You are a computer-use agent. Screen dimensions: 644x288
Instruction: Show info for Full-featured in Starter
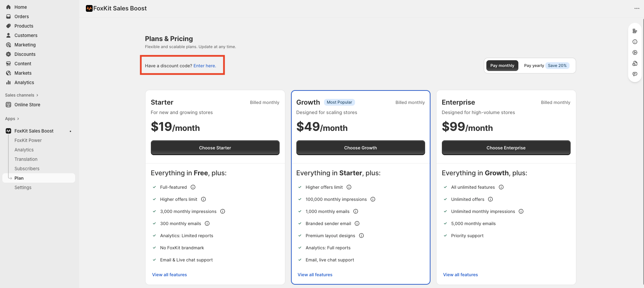(x=193, y=187)
